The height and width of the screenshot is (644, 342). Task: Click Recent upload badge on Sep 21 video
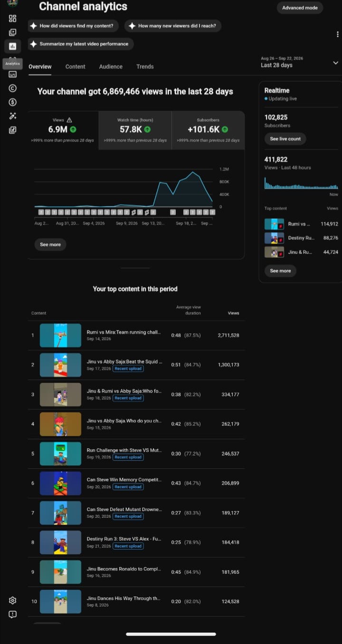pyautogui.click(x=128, y=546)
